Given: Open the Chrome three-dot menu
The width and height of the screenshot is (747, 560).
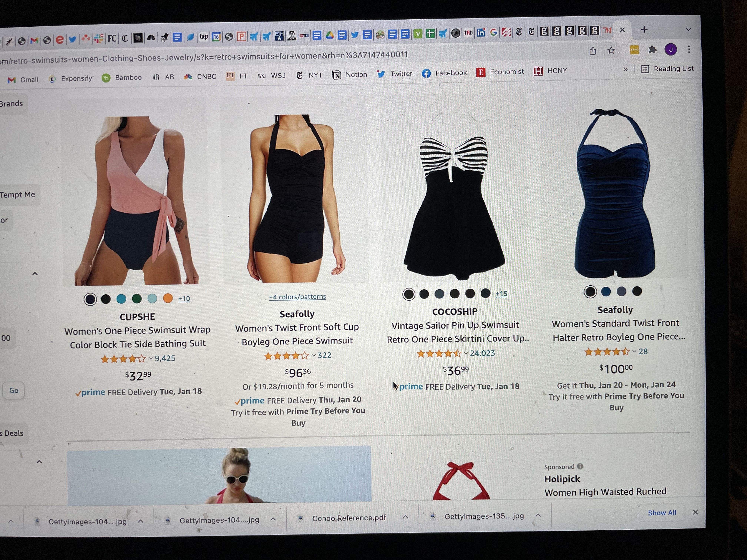Looking at the screenshot, I should (x=689, y=49).
